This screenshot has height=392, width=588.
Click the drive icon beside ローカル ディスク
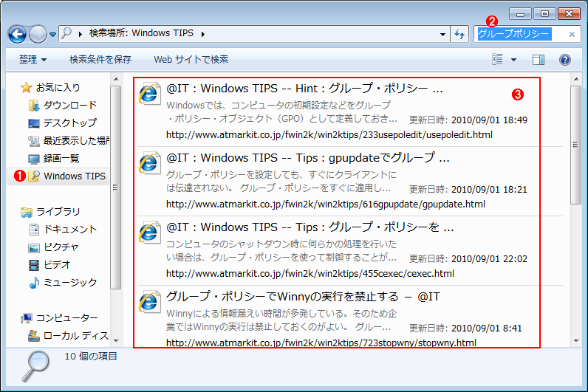[34, 335]
